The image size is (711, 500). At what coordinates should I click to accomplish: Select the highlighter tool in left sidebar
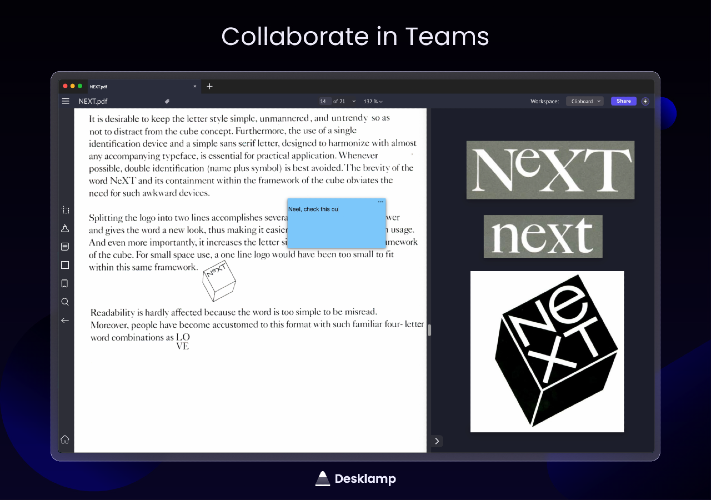pos(65,228)
